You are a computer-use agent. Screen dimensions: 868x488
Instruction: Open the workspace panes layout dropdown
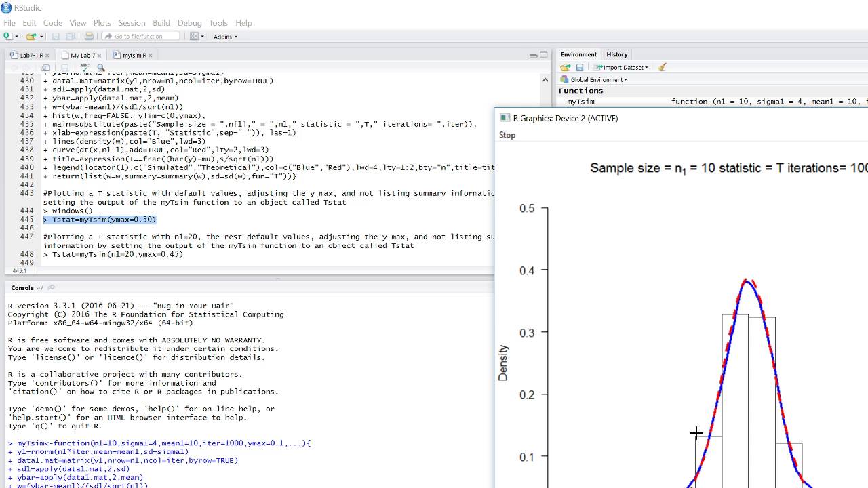point(197,36)
